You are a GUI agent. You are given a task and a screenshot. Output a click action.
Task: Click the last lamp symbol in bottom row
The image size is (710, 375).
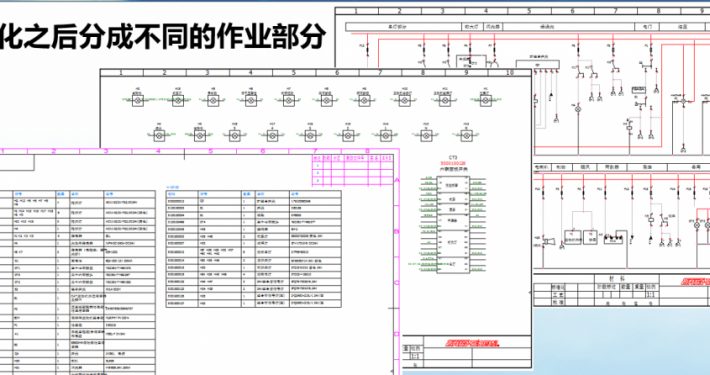[x=466, y=135]
